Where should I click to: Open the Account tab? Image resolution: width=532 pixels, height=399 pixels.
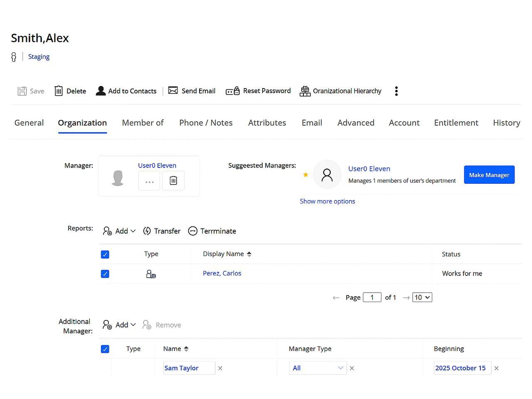pos(404,123)
